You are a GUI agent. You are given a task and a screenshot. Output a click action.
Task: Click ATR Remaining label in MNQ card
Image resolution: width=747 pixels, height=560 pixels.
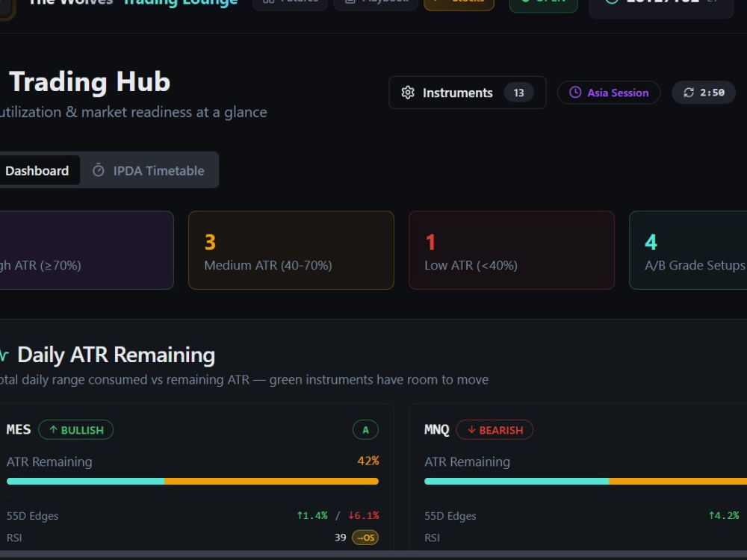(468, 461)
